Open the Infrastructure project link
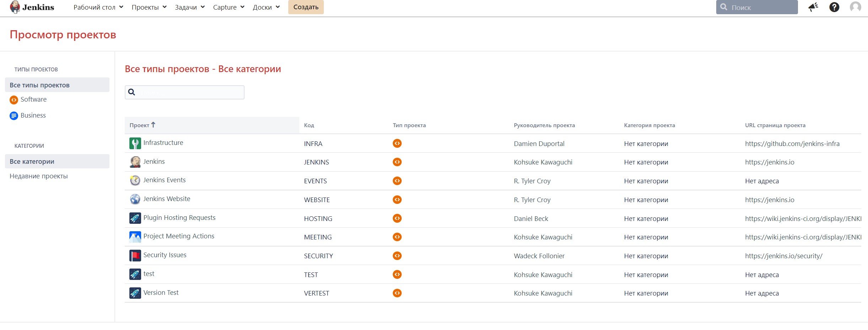Screen dimensions: 868x330 [163, 143]
